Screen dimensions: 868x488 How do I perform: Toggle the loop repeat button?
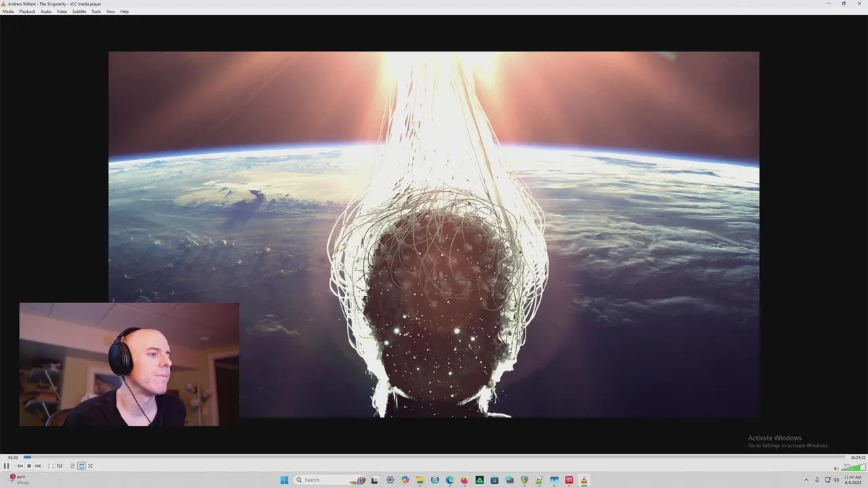pos(81,466)
